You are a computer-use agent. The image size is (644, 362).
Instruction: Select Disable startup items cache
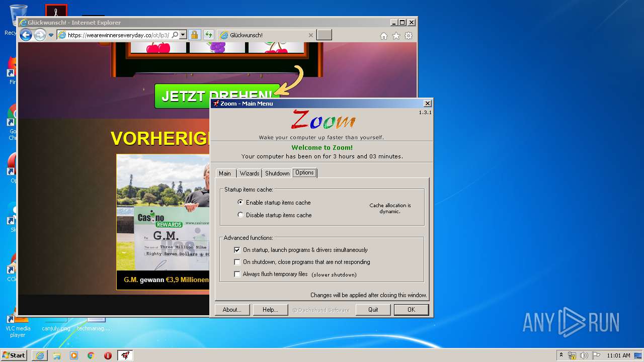coord(275,215)
